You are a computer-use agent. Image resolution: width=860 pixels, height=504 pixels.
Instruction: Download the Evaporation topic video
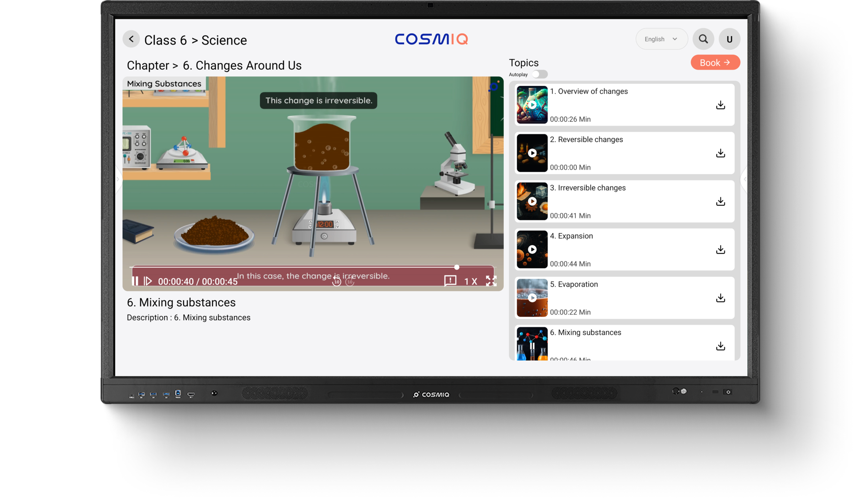tap(721, 298)
